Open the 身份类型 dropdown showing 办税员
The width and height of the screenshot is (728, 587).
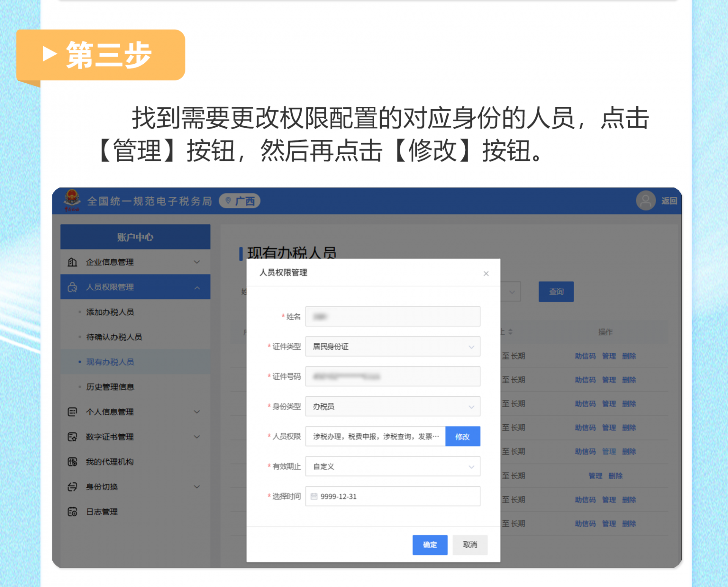[392, 407]
